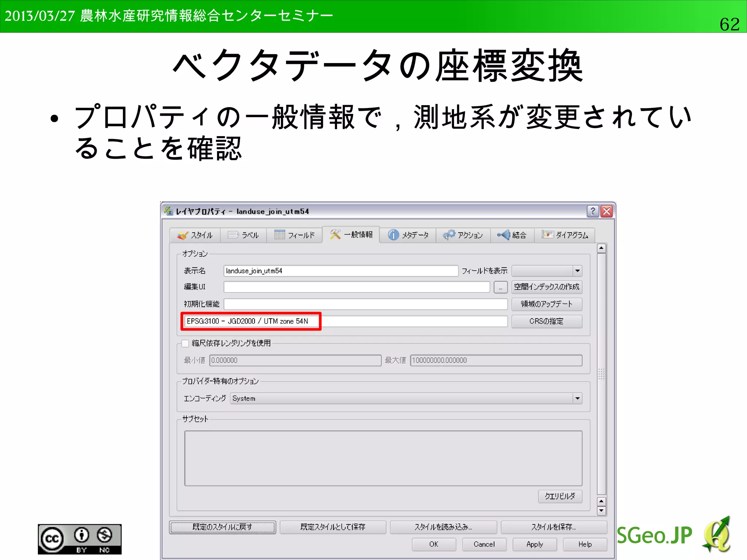Viewport: 747px width, 560px height.
Task: Click the QGIS icon in dialog title bar
Action: pyautogui.click(x=168, y=211)
